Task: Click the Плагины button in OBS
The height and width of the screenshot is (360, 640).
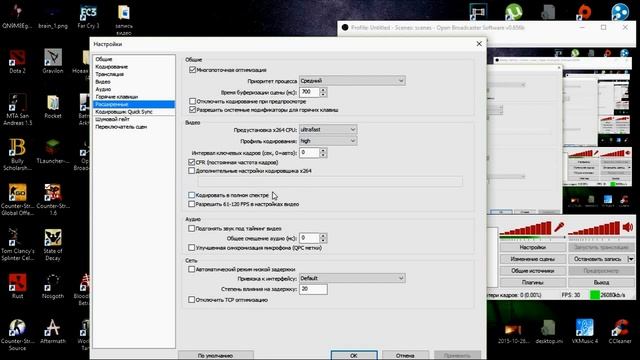Action: [x=533, y=282]
